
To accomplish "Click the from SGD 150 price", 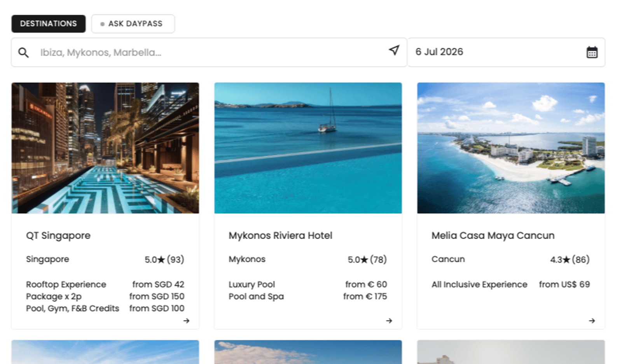I will (157, 296).
